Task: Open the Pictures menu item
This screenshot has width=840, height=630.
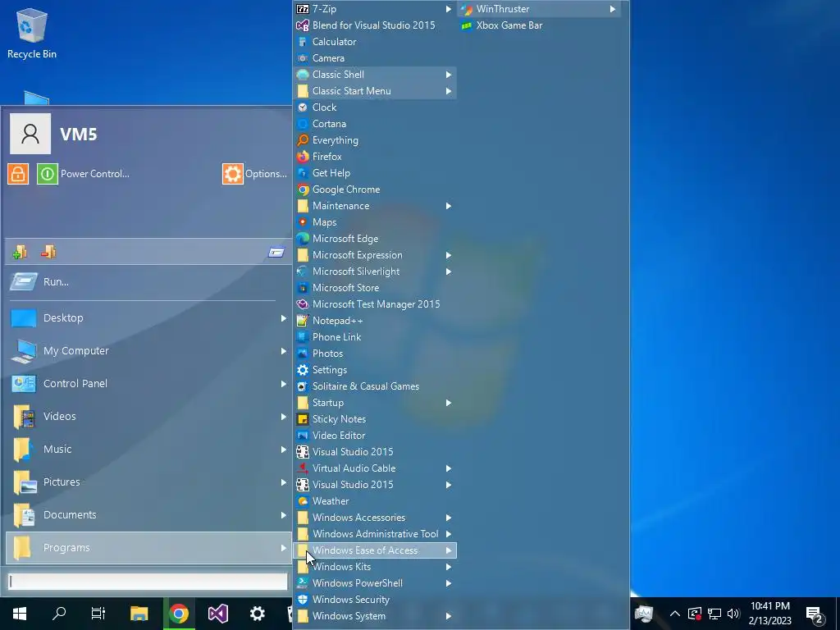Action: tap(148, 482)
